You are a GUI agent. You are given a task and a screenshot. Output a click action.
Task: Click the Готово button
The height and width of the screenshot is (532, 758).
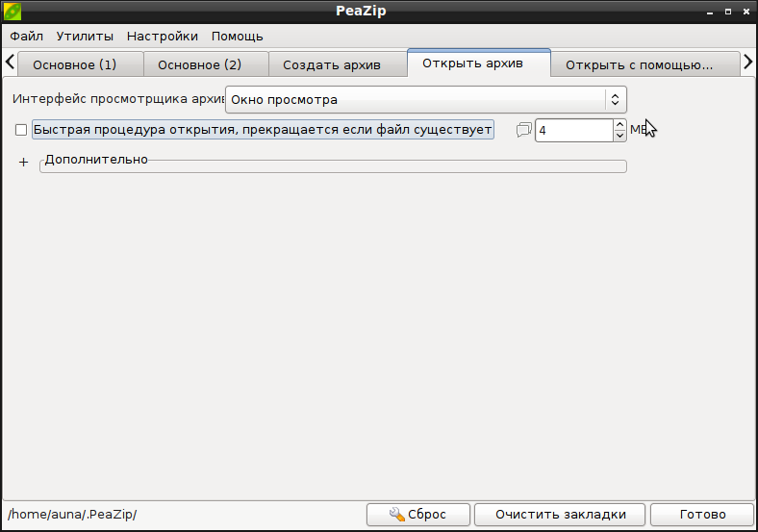(x=702, y=514)
